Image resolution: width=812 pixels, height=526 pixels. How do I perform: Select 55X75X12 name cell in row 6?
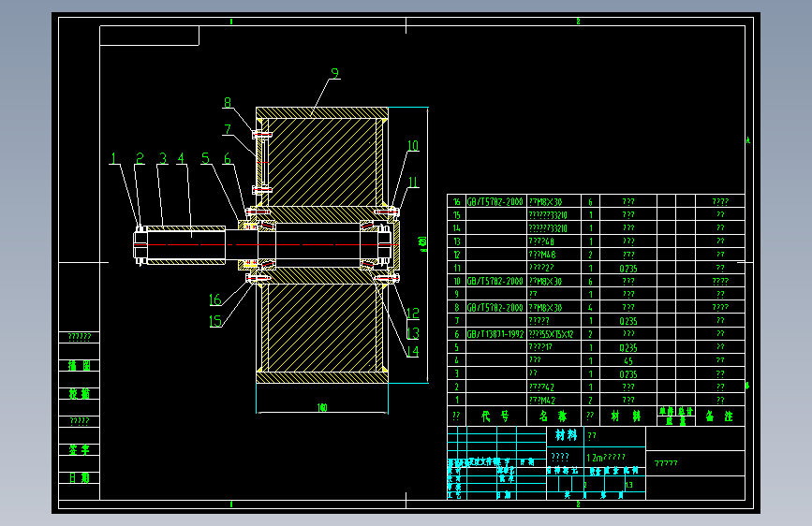click(x=551, y=334)
